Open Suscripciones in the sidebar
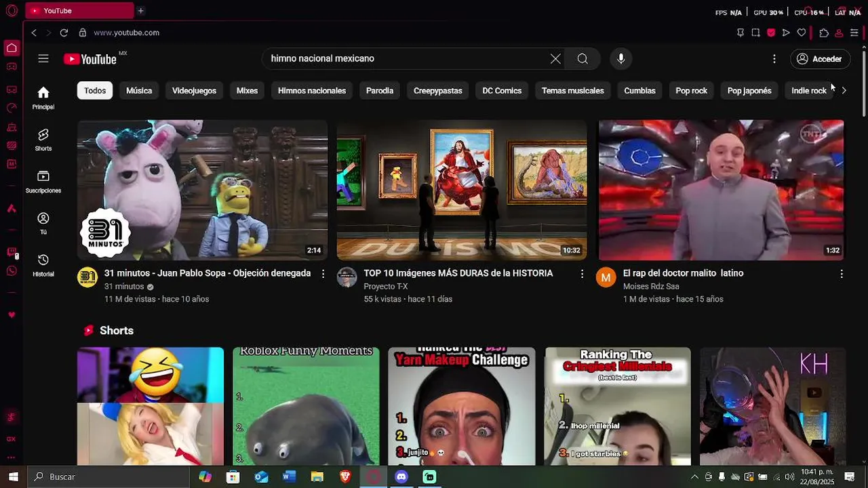 click(43, 182)
